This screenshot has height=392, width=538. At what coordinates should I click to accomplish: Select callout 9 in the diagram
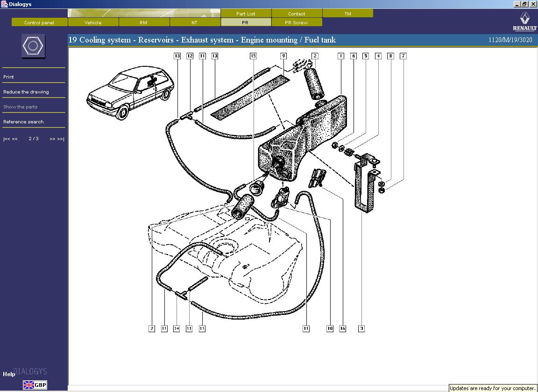[x=283, y=56]
